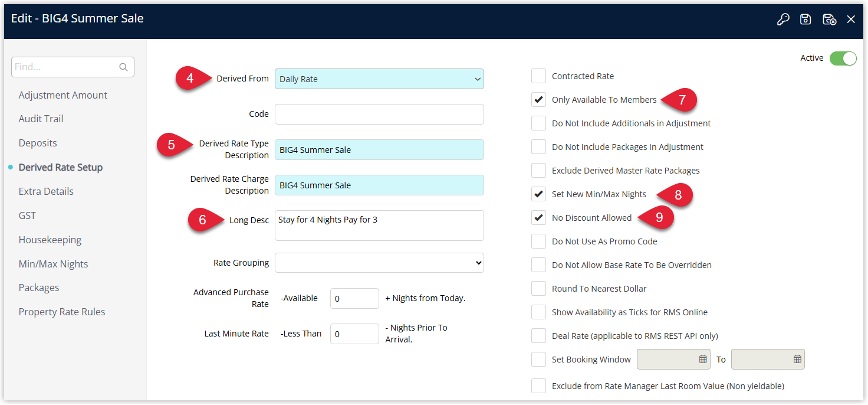Go to Audit Trail in sidebar

tap(41, 119)
